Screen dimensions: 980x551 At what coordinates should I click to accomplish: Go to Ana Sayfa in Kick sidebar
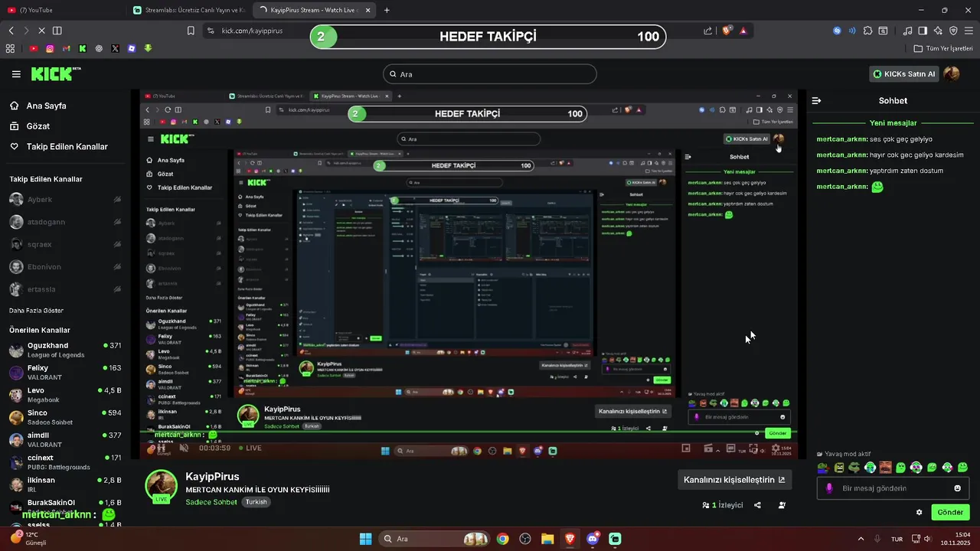click(x=38, y=106)
